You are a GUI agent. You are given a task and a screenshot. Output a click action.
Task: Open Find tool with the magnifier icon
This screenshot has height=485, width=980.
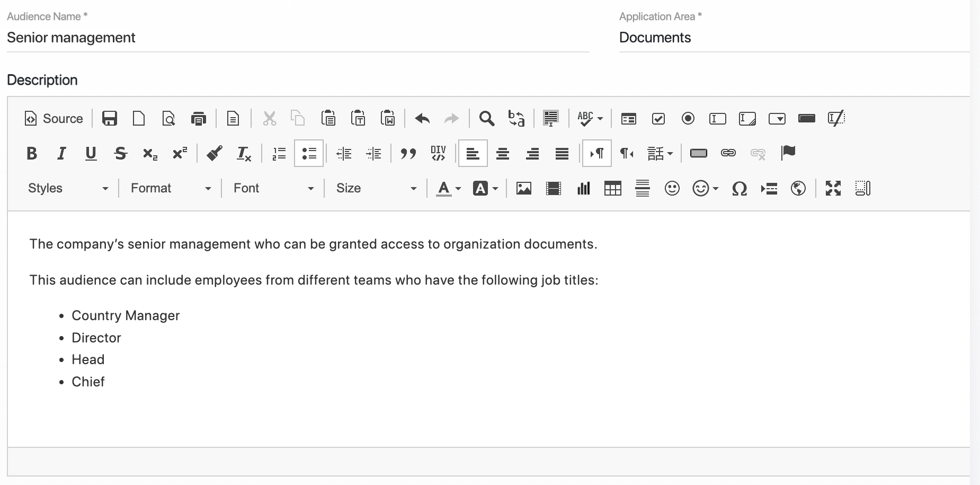tap(486, 118)
